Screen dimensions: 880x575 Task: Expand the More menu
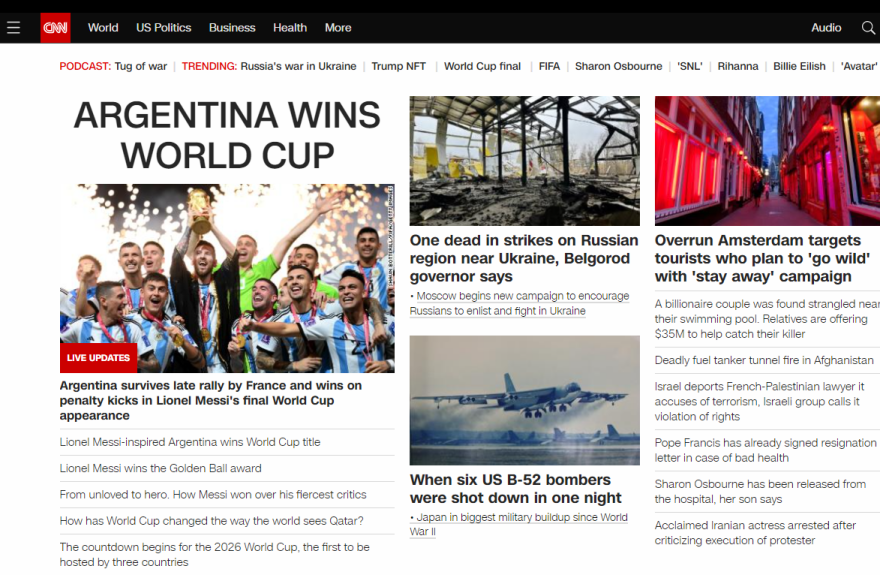pos(338,27)
